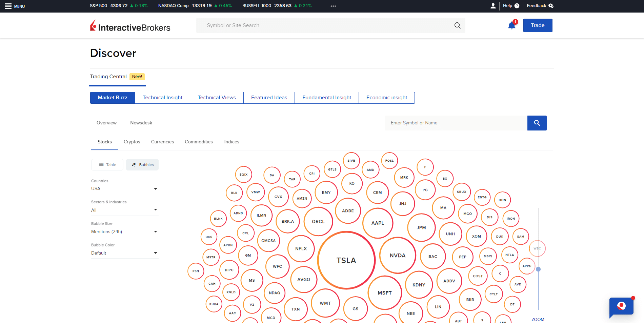Click the blue symbol search button
Image resolution: width=644 pixels, height=323 pixels.
(537, 123)
